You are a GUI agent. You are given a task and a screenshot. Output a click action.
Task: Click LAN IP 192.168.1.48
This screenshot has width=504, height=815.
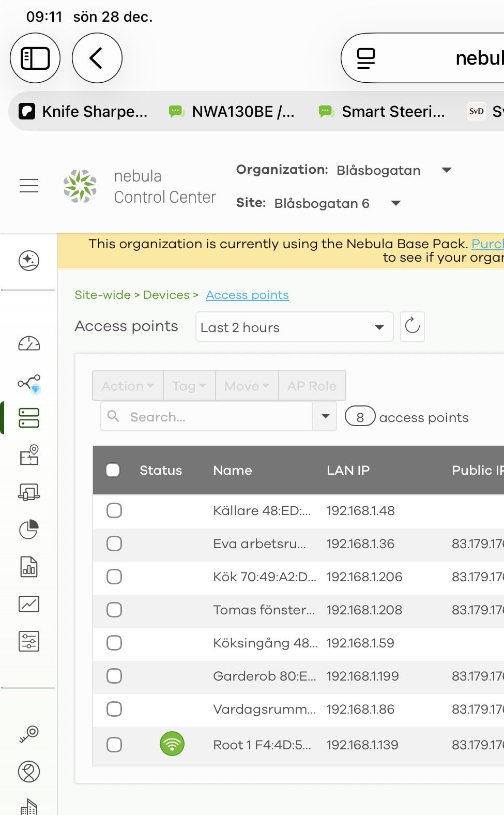point(360,510)
